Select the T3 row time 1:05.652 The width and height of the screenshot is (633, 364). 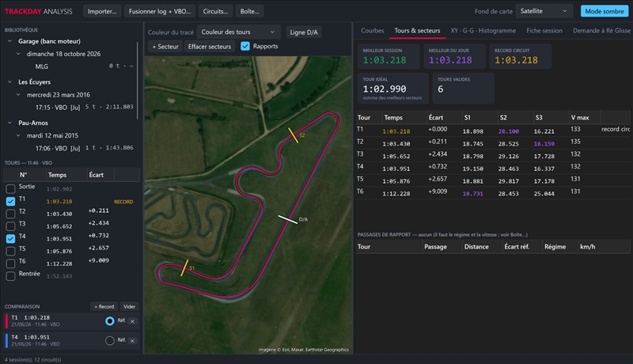(x=396, y=156)
